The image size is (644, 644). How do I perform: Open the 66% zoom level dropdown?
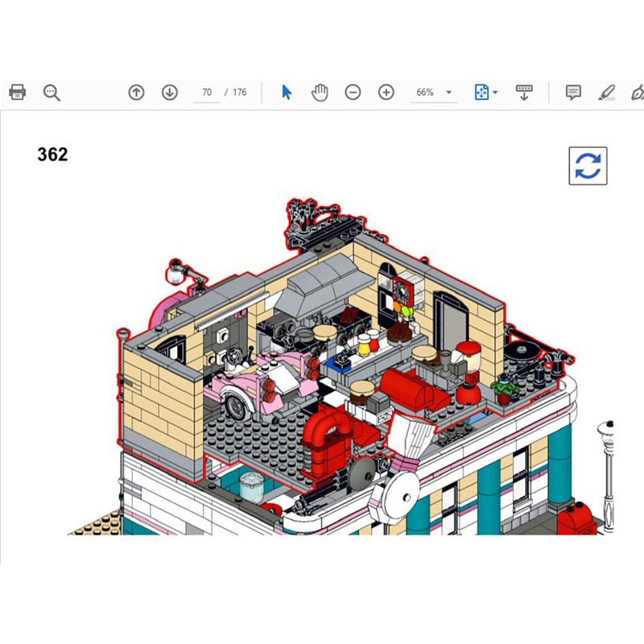point(435,93)
